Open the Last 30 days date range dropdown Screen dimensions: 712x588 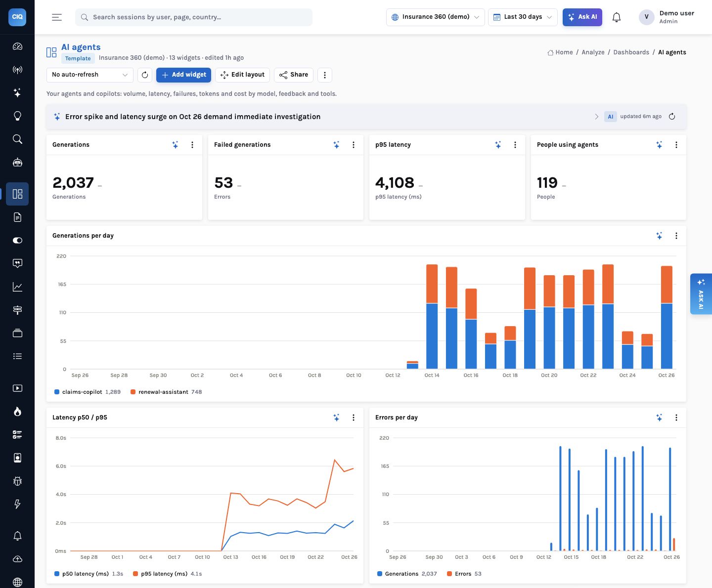(x=523, y=17)
